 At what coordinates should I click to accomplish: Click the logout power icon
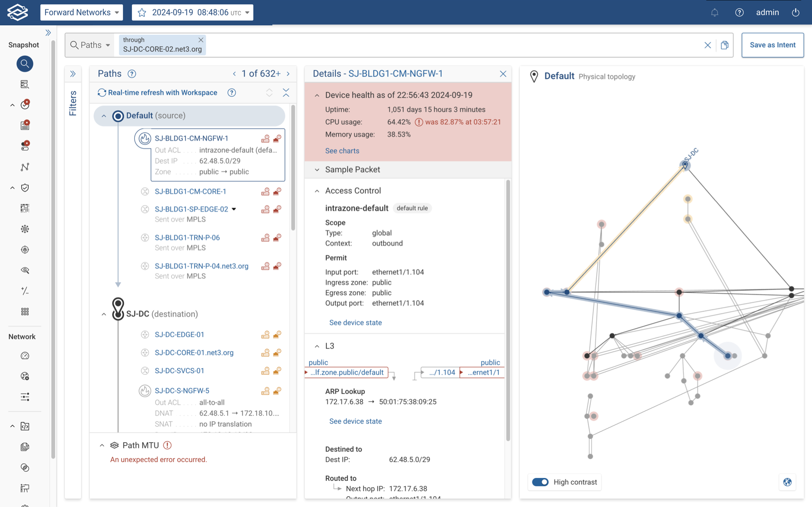tap(796, 13)
